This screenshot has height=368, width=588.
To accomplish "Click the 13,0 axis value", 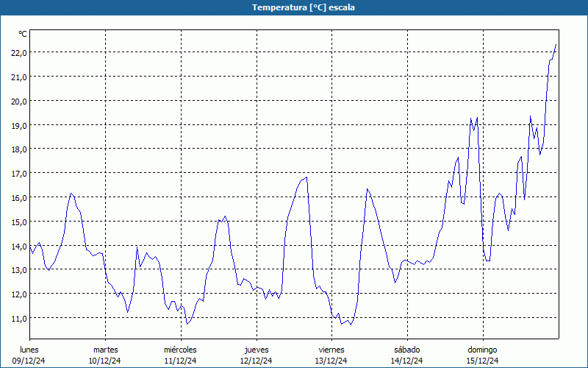I will (19, 270).
